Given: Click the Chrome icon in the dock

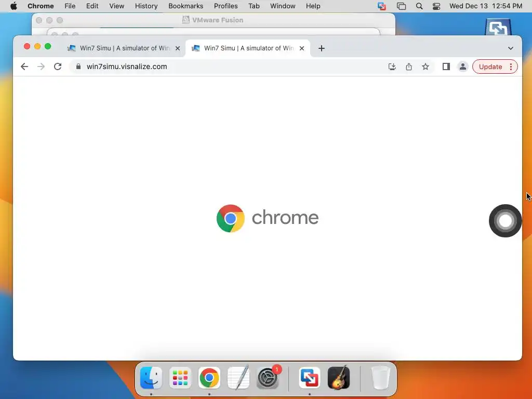Looking at the screenshot, I should click(209, 377).
